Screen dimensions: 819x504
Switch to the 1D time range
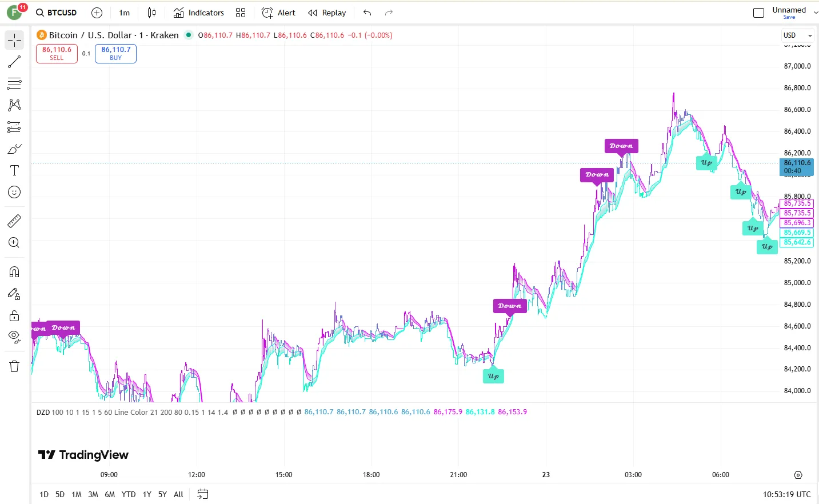[44, 494]
